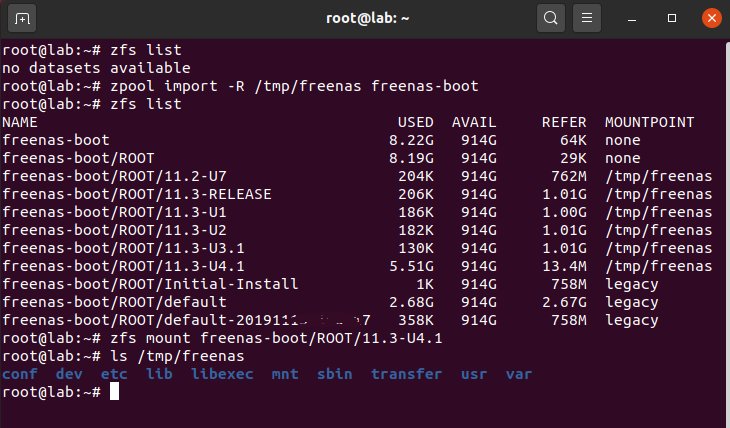Maximize the terminal window

click(x=673, y=18)
